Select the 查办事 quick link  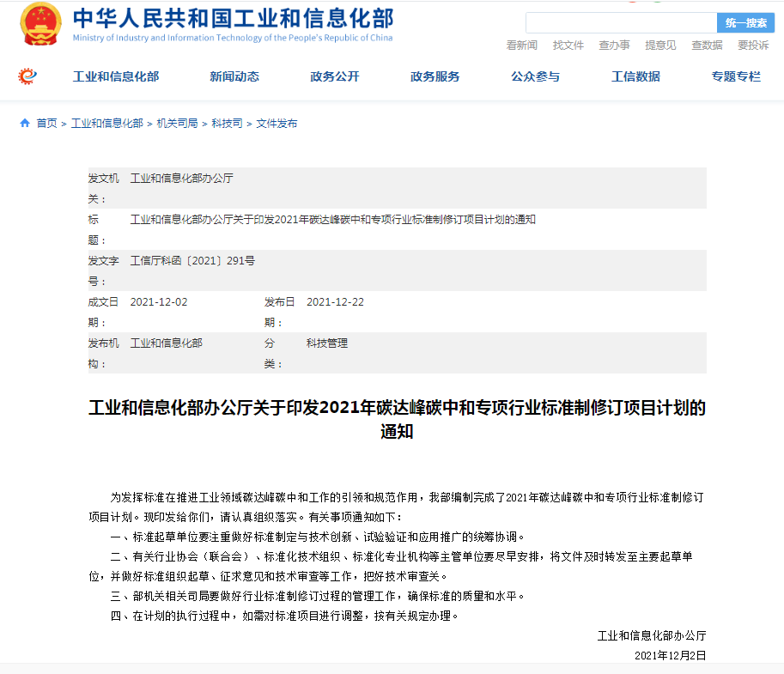click(x=614, y=46)
